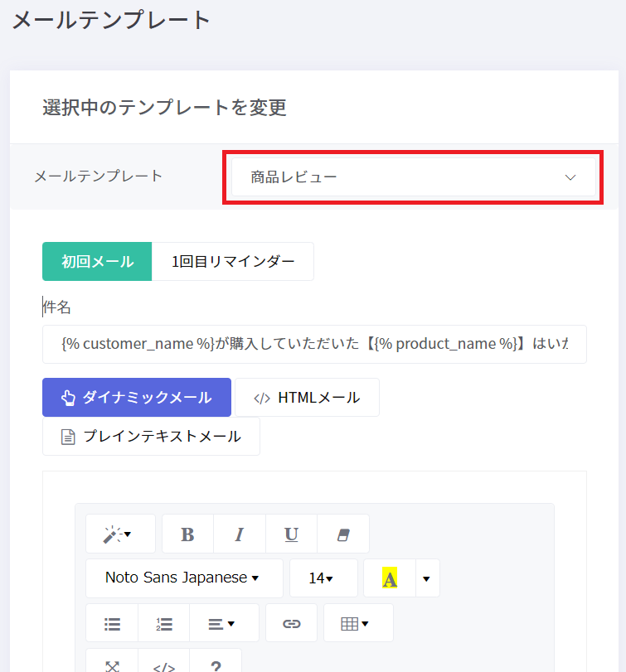This screenshot has width=626, height=672.
Task: Open the font size 14 dropdown
Action: coord(322,578)
